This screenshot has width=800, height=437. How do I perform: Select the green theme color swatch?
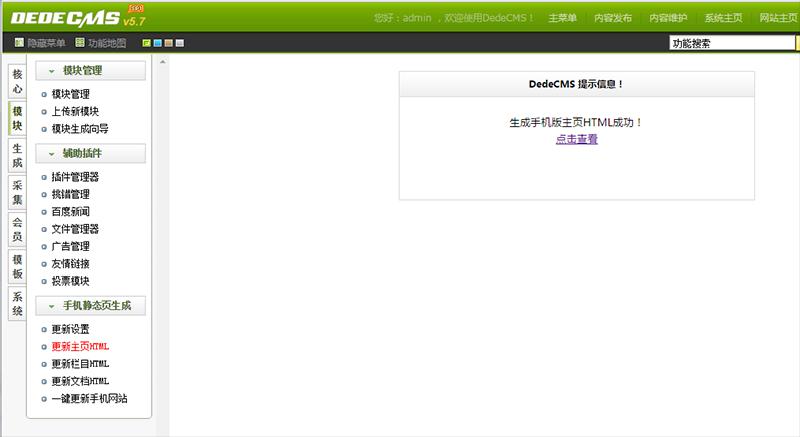point(147,43)
